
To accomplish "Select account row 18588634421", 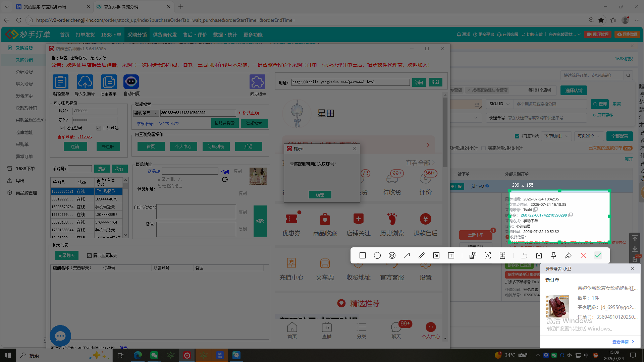I will 87,191.
